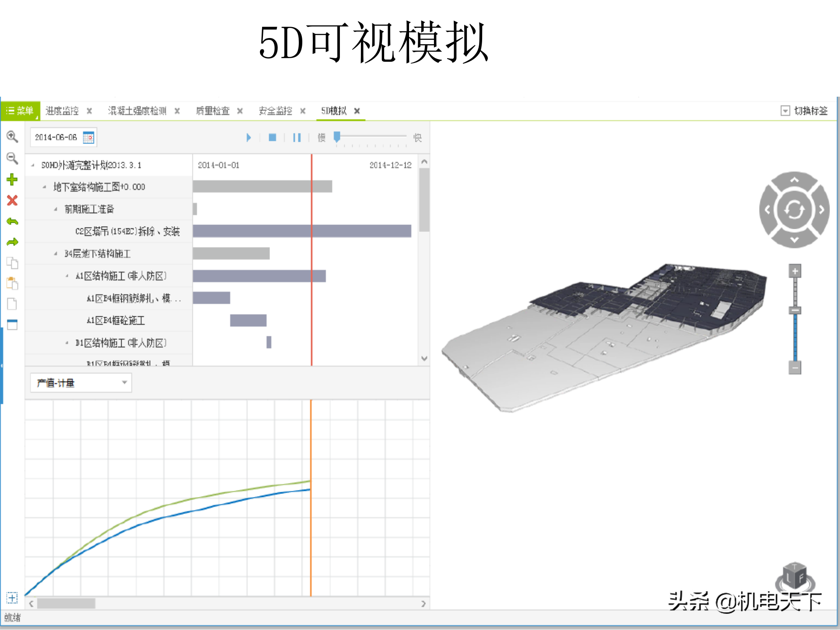840x630 pixels.
Task: Open the calendar date picker icon
Action: coord(88,137)
